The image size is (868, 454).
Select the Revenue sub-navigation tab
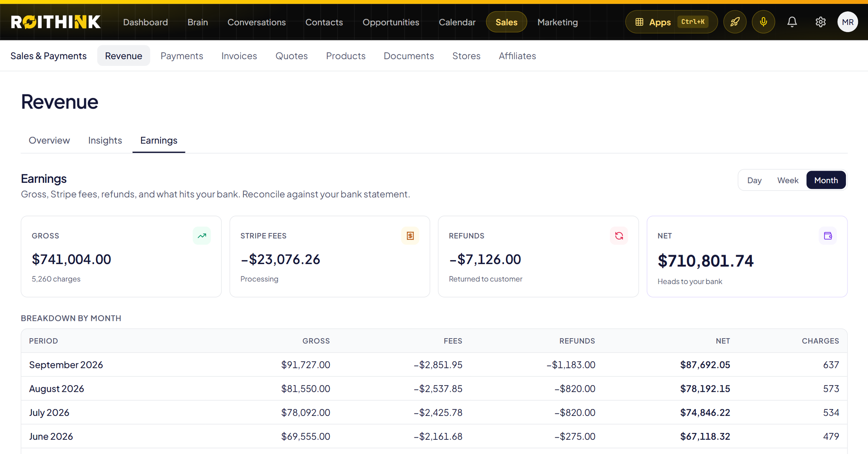[123, 56]
